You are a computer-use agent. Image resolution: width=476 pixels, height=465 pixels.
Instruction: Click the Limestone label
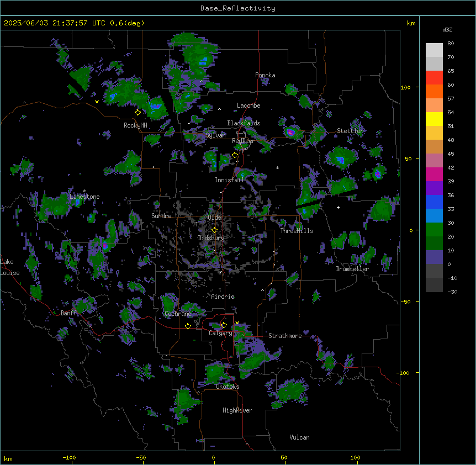[x=84, y=197]
